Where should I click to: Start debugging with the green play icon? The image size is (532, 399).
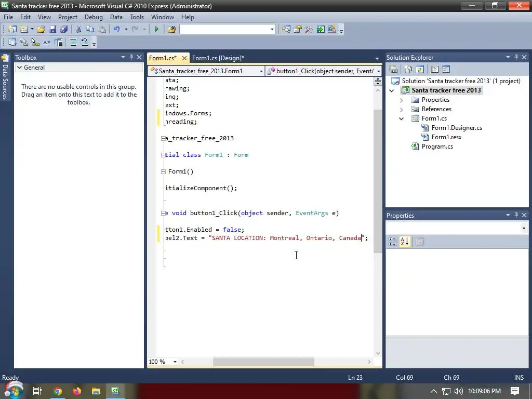click(157, 29)
